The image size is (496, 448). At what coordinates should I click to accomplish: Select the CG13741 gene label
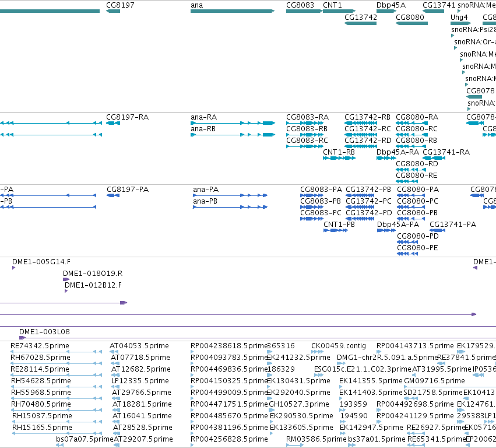coord(439,5)
